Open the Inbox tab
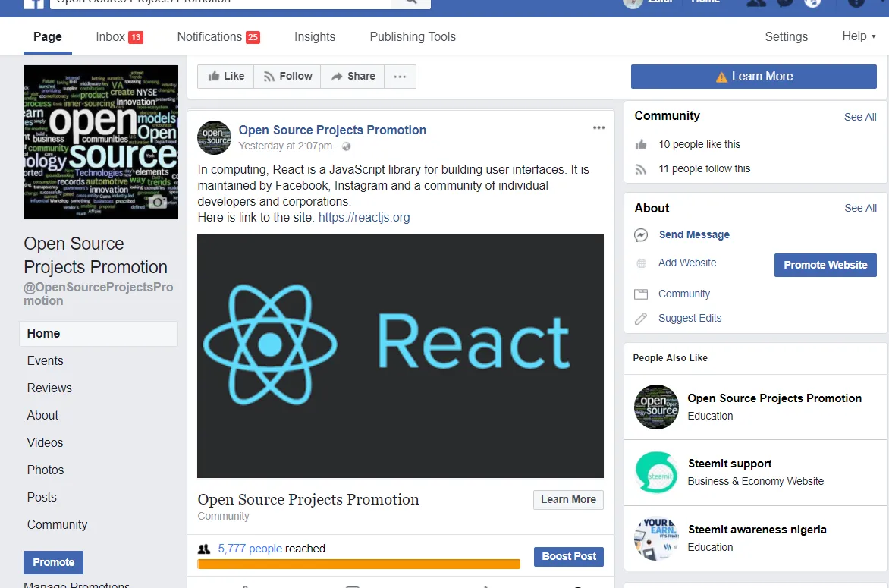The width and height of the screenshot is (889, 588). point(119,37)
